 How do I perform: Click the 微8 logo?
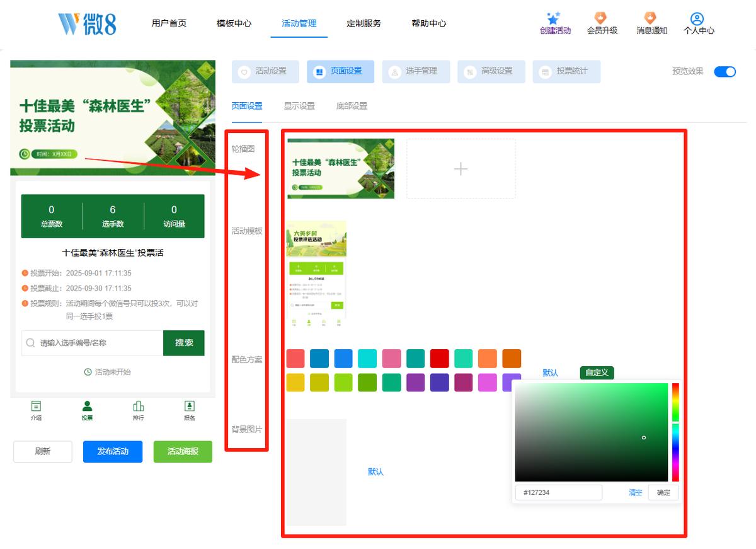(87, 23)
